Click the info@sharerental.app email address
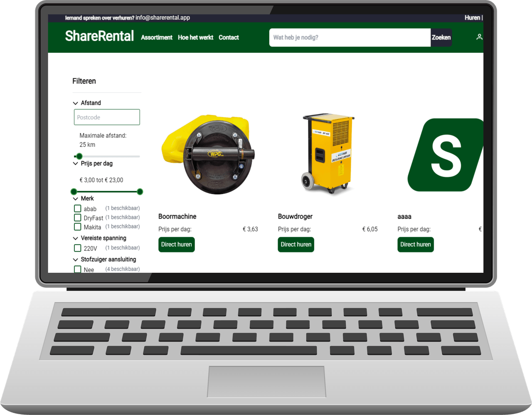The width and height of the screenshot is (532, 415). pyautogui.click(x=163, y=17)
